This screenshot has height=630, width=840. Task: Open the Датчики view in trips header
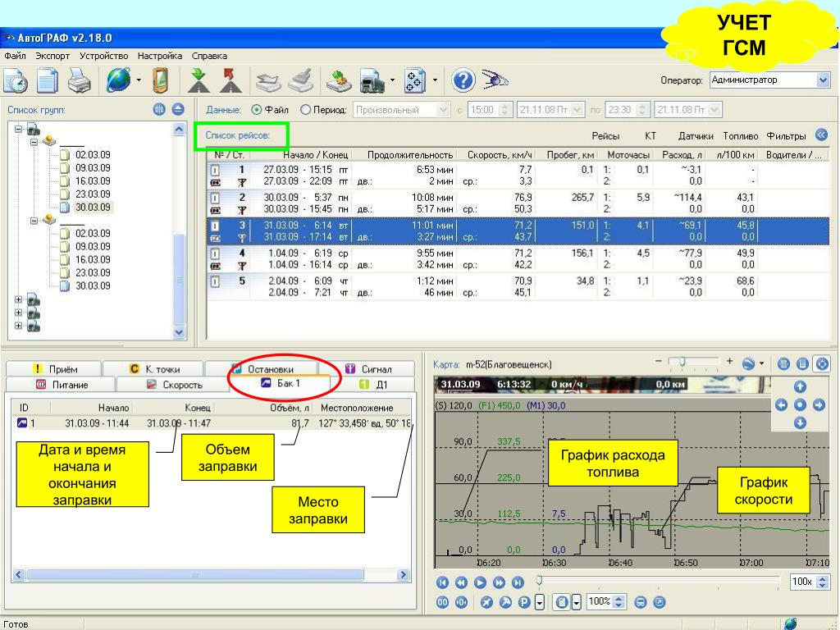696,136
